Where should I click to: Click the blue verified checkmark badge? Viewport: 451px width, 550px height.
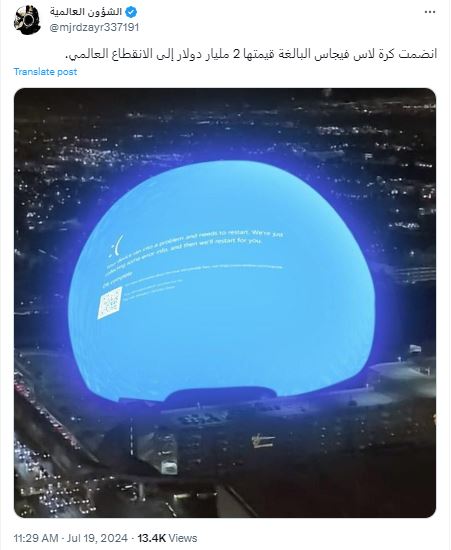tap(131, 12)
